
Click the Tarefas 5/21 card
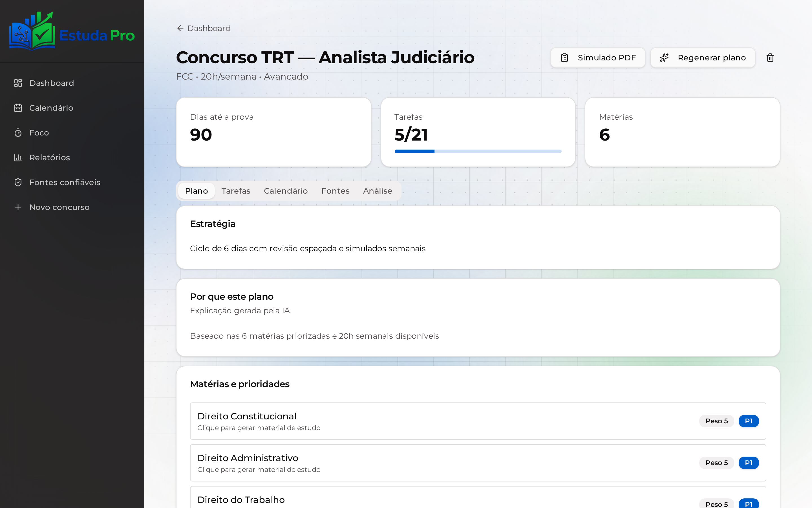tap(478, 132)
